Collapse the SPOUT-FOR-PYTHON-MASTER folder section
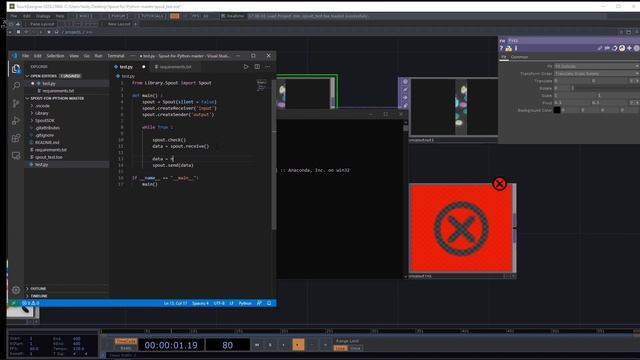640x360 pixels. (x=57, y=98)
